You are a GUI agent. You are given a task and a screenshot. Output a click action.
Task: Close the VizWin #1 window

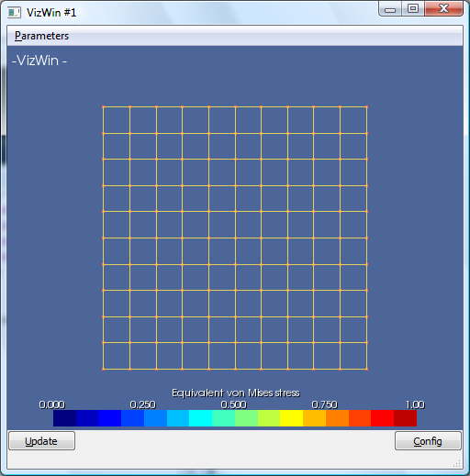pyautogui.click(x=443, y=9)
